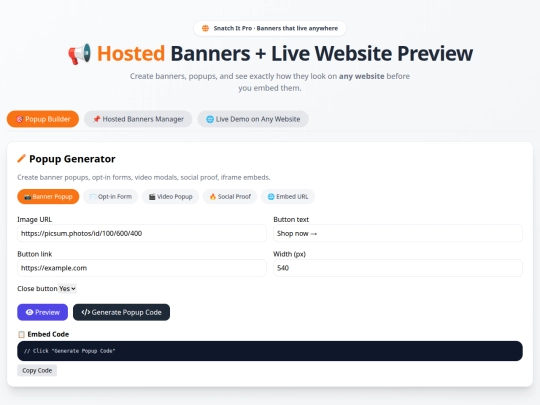Screen dimensions: 540x405
Task: Open the Close button Yes dropdown
Action: [x=67, y=289]
